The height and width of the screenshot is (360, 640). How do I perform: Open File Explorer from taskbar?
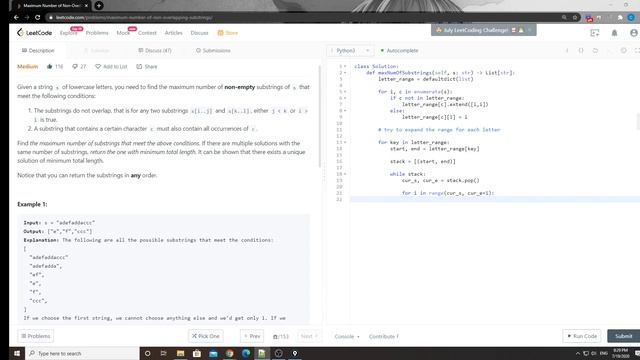[x=180, y=353]
